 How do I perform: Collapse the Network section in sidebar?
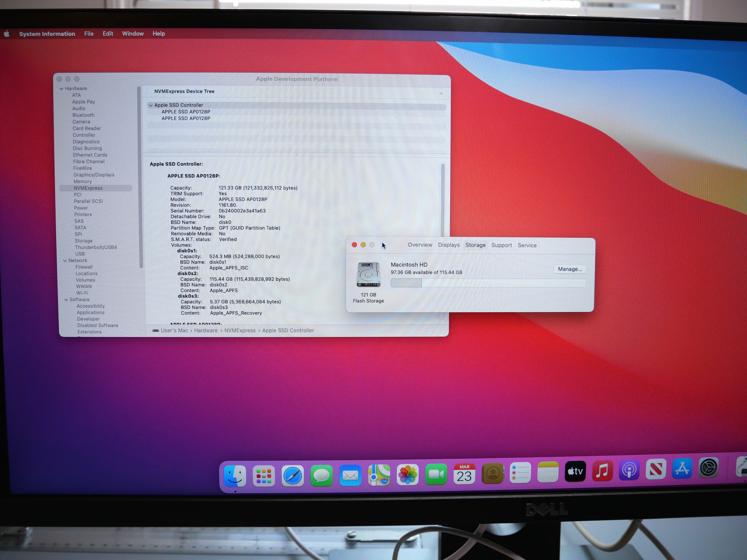pos(65,261)
